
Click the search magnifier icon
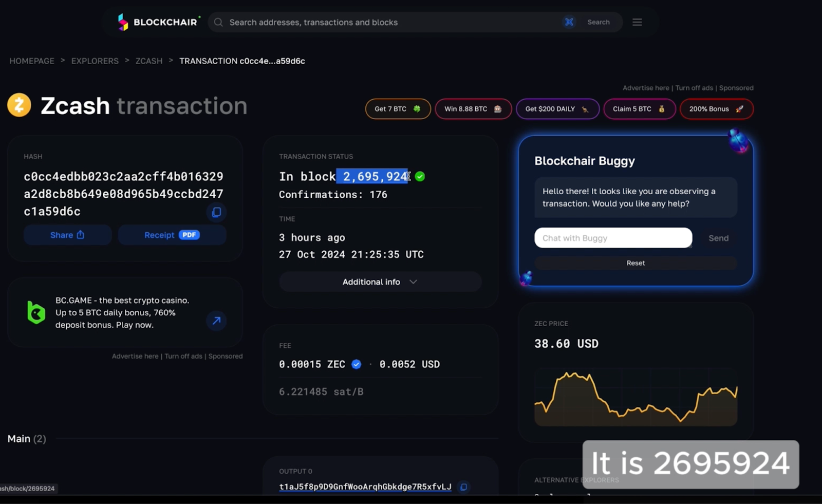click(x=218, y=22)
